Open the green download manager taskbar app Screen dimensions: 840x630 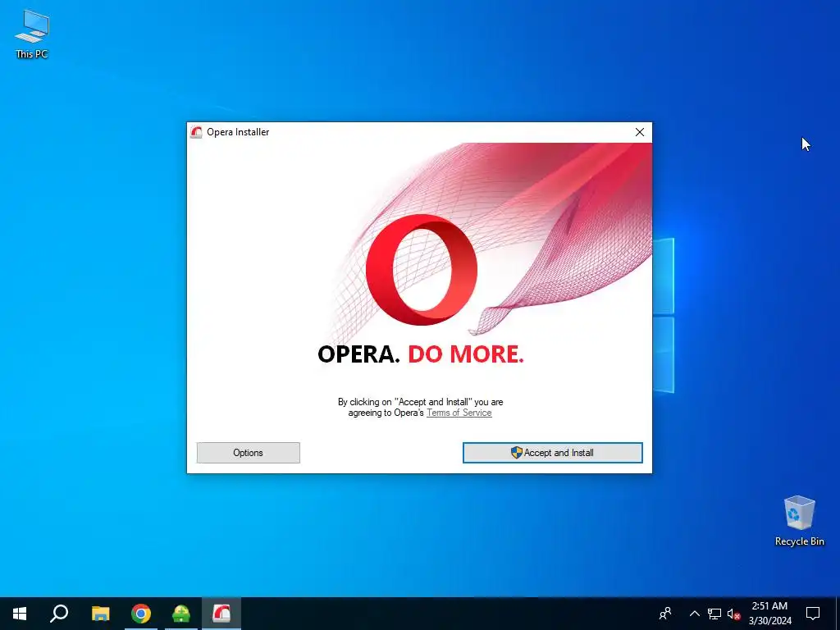pyautogui.click(x=181, y=614)
